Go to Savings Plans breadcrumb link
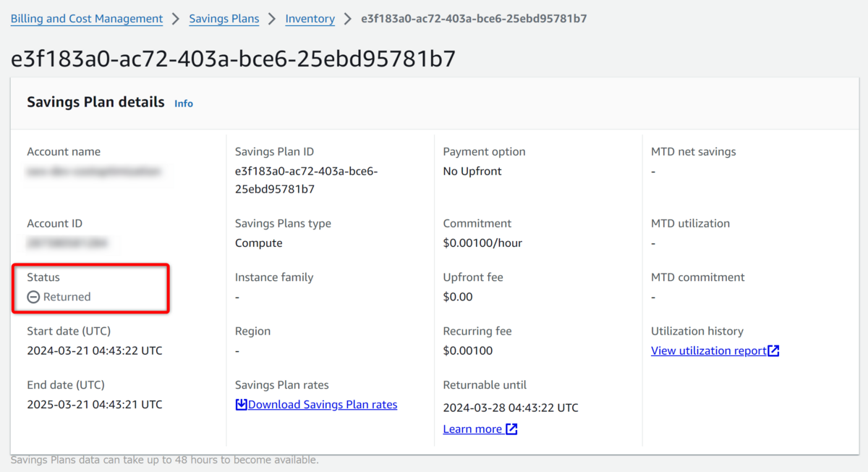The width and height of the screenshot is (868, 472). coord(224,19)
